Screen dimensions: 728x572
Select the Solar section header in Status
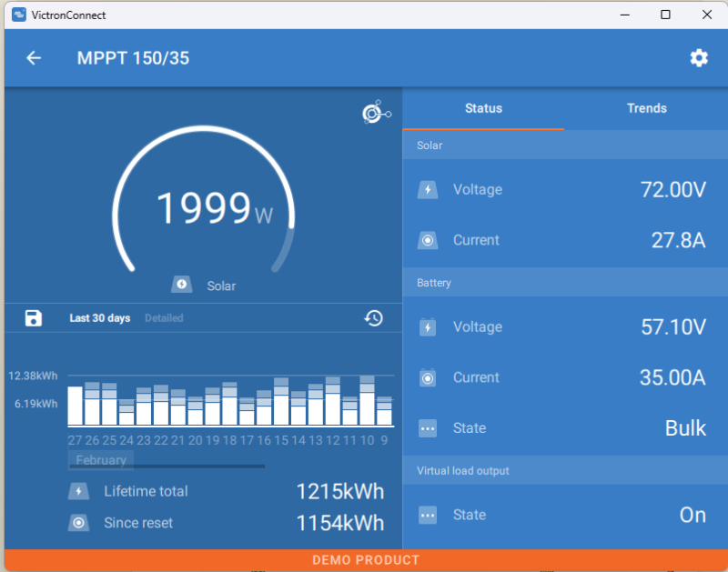click(x=565, y=146)
